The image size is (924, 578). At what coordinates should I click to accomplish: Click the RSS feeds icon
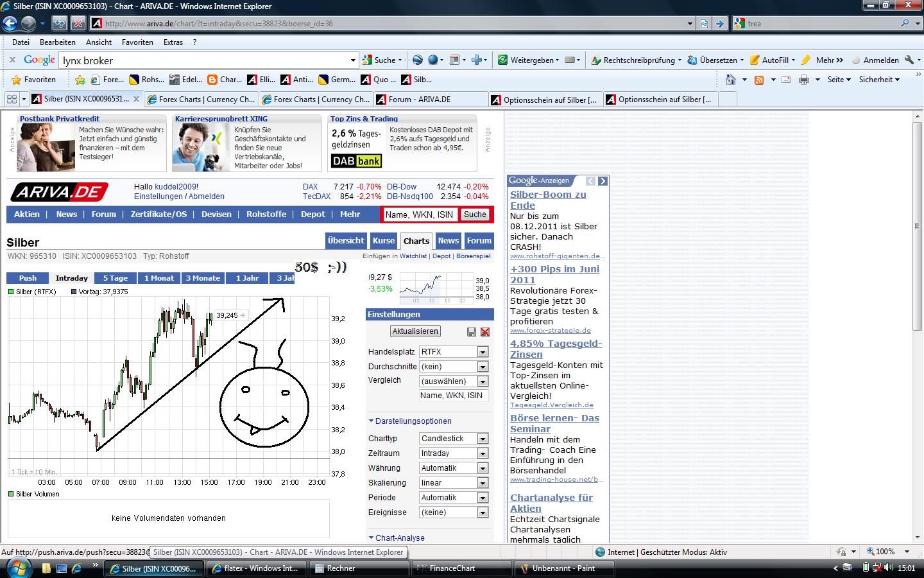coord(759,80)
